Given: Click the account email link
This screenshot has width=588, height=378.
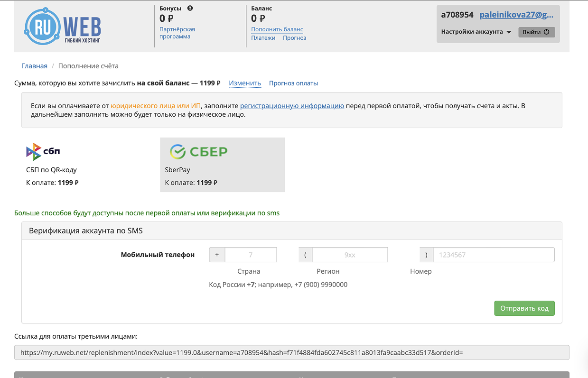Looking at the screenshot, I should pos(516,15).
